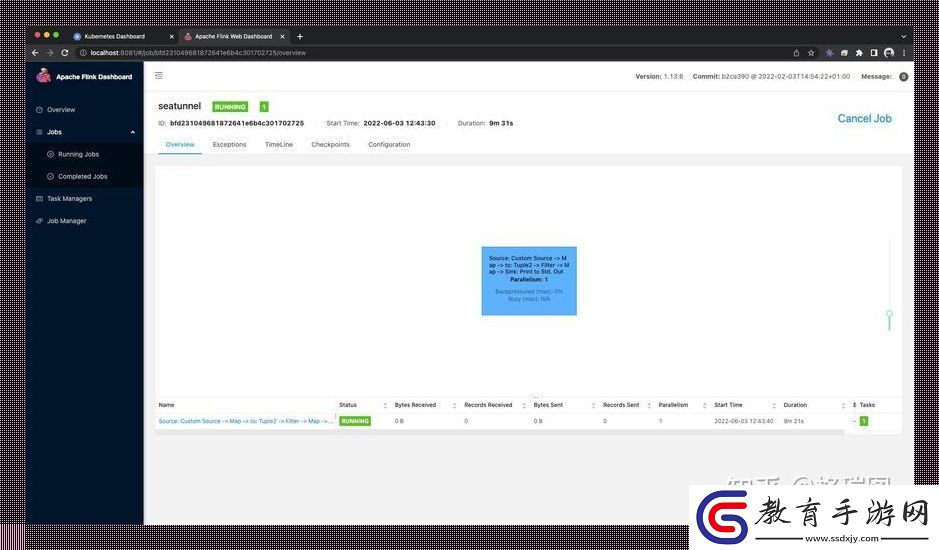Open the tab search chevron

904,37
